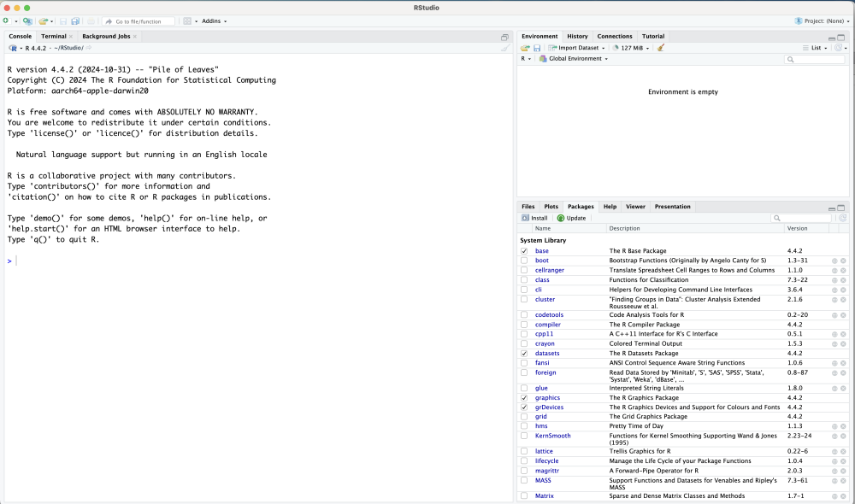
Task: Click the globe icon in the boot row
Action: (x=834, y=261)
